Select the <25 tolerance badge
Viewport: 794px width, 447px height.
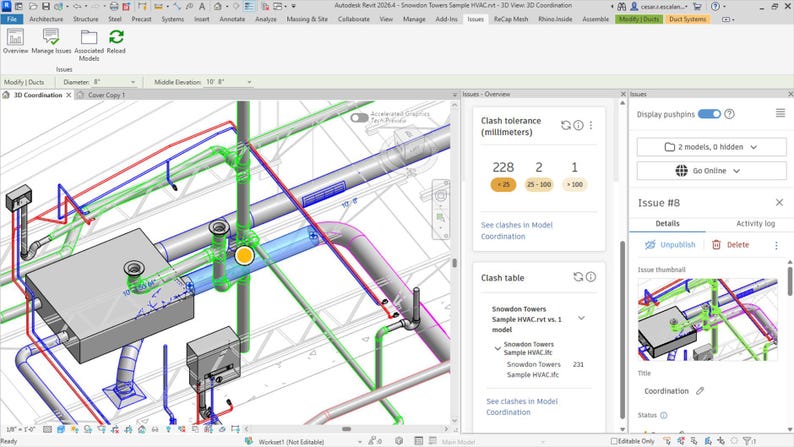503,185
